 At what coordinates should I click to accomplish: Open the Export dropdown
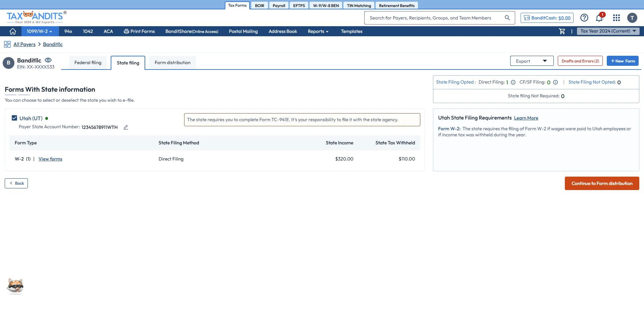point(532,61)
